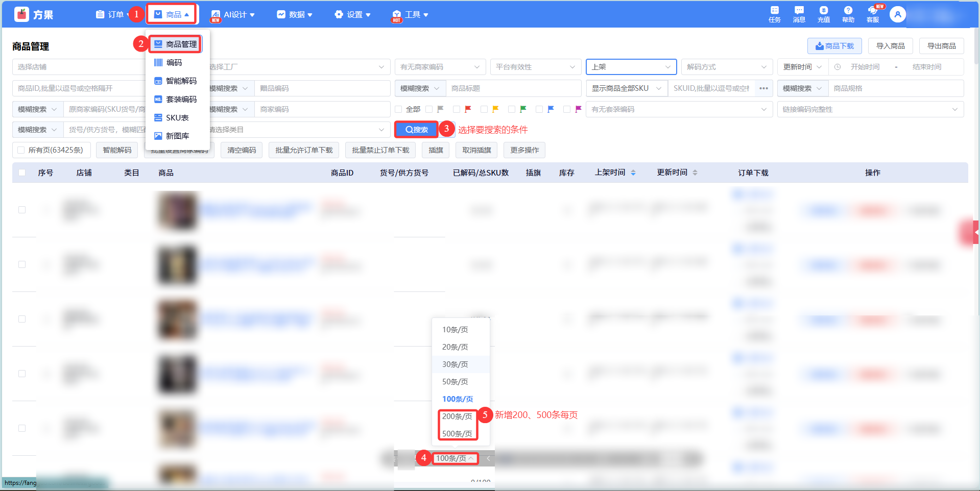The height and width of the screenshot is (491, 980).
Task: Select 200条/页 page size option
Action: tap(458, 416)
